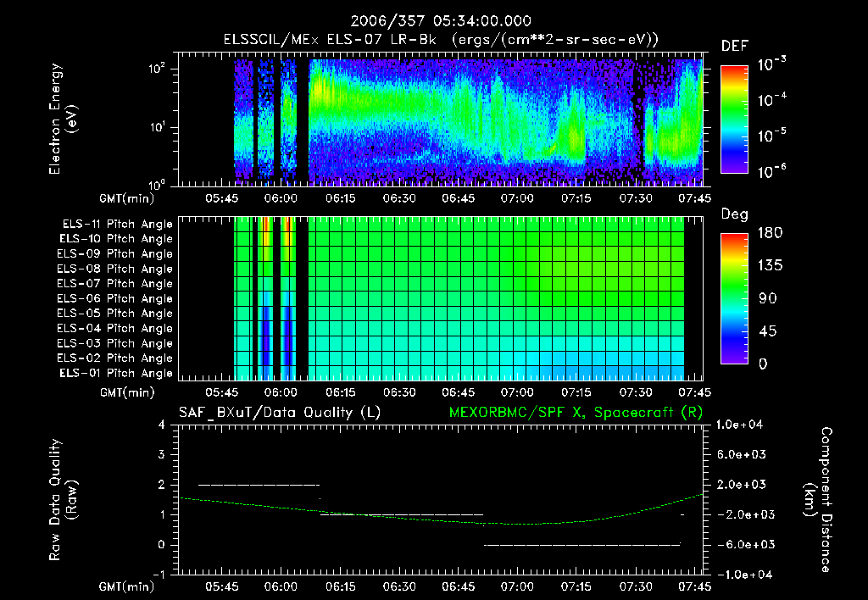Click the ELS-01 Pitch Angle label

[116, 373]
